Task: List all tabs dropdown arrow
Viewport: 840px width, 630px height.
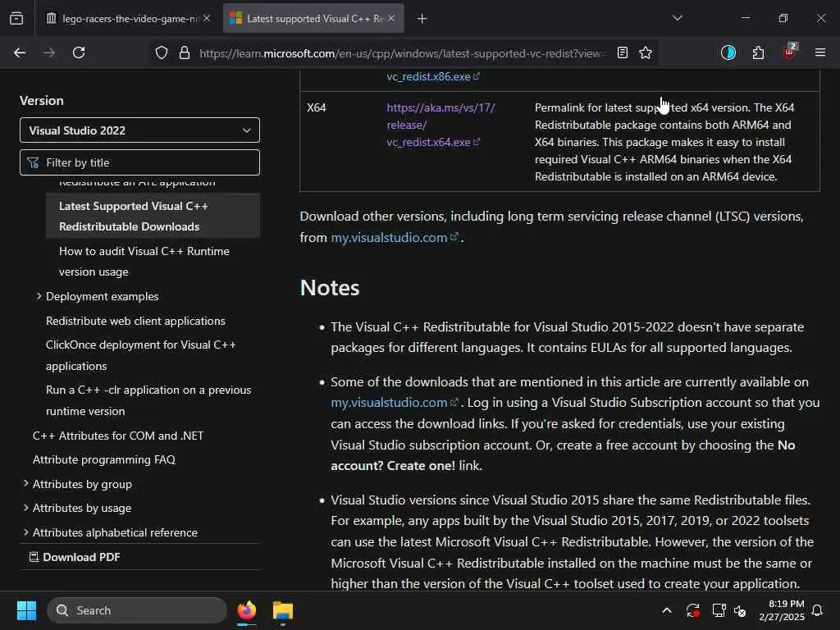Action: pos(677,18)
